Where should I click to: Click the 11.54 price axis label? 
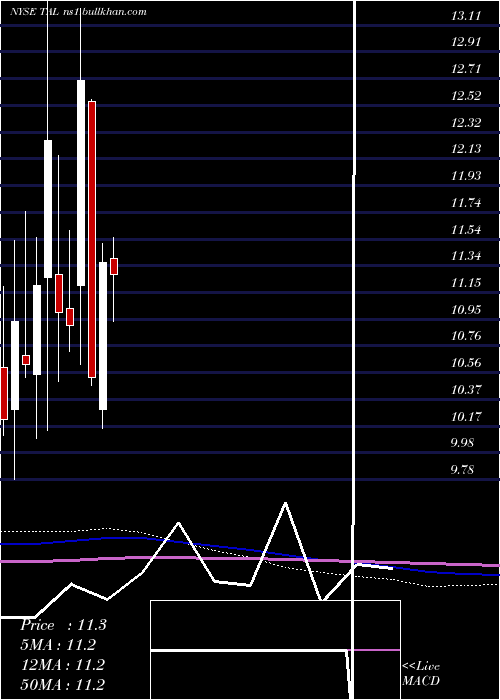466,230
